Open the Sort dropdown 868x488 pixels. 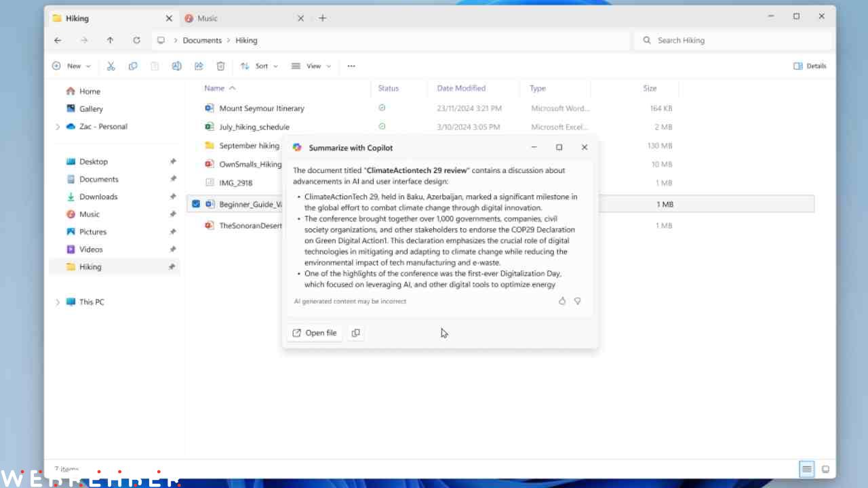[x=259, y=66]
